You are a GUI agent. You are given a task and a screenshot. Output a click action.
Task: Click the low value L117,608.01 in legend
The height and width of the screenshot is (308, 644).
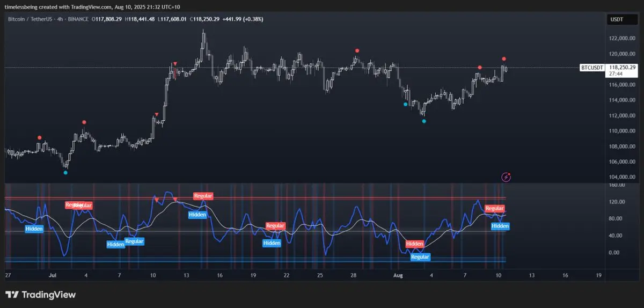pos(172,19)
